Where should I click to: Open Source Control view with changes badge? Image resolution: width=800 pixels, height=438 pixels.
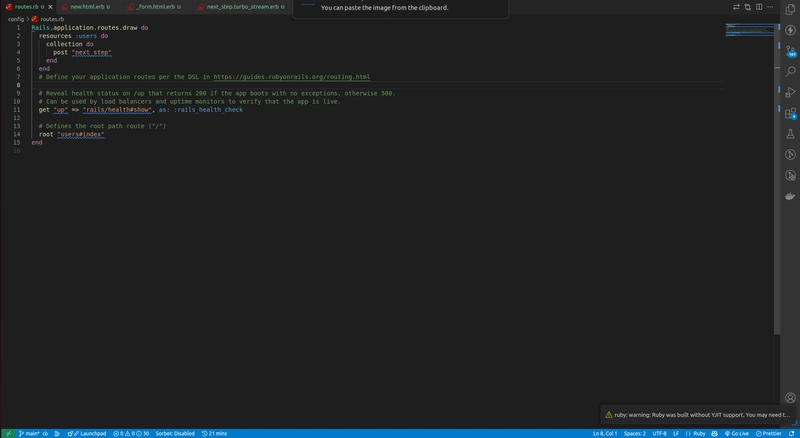click(x=790, y=51)
